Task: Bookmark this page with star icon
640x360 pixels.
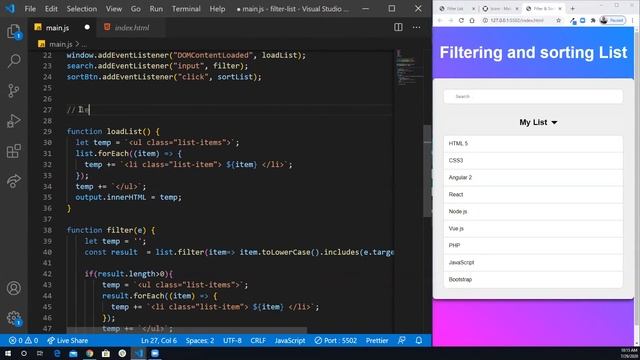Action: tap(558, 20)
